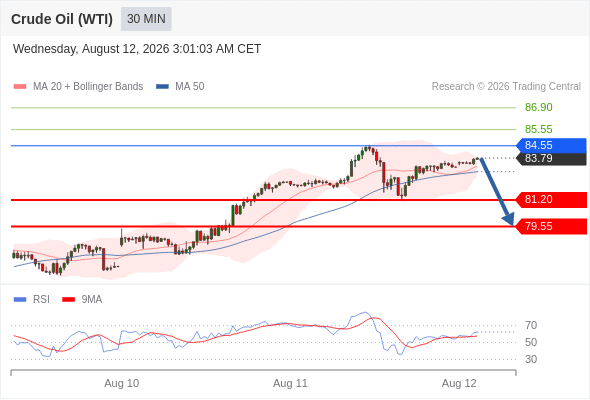Select the 84.55 blue pivot label
Screen dimensions: 590x400
pos(551,145)
